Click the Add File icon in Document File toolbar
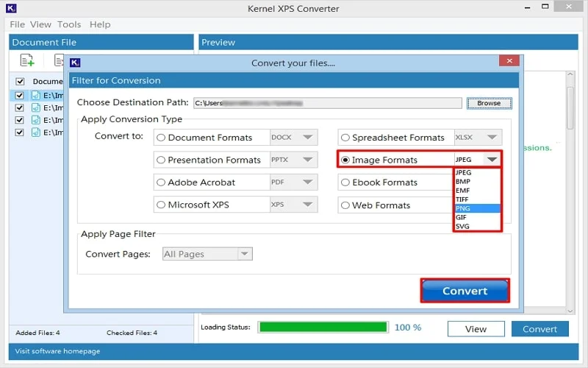 [x=27, y=60]
